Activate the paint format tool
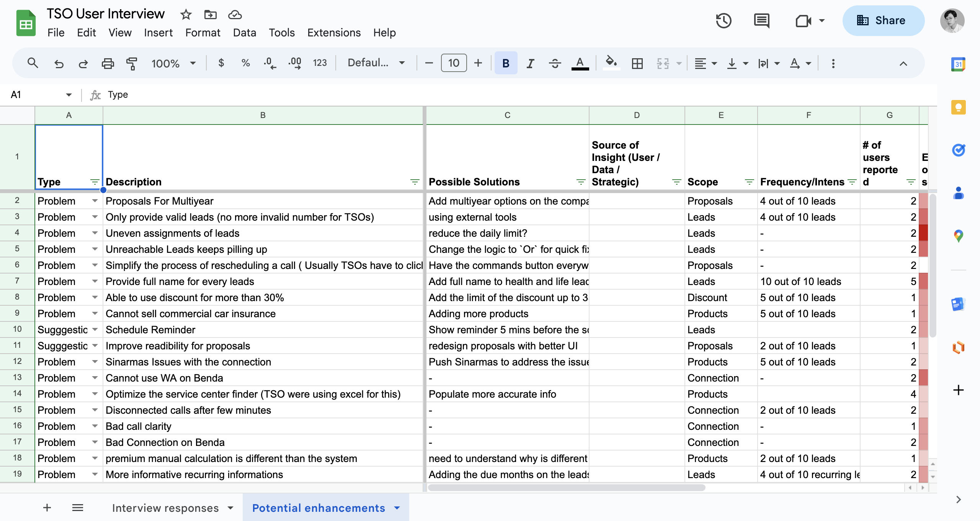 [132, 63]
